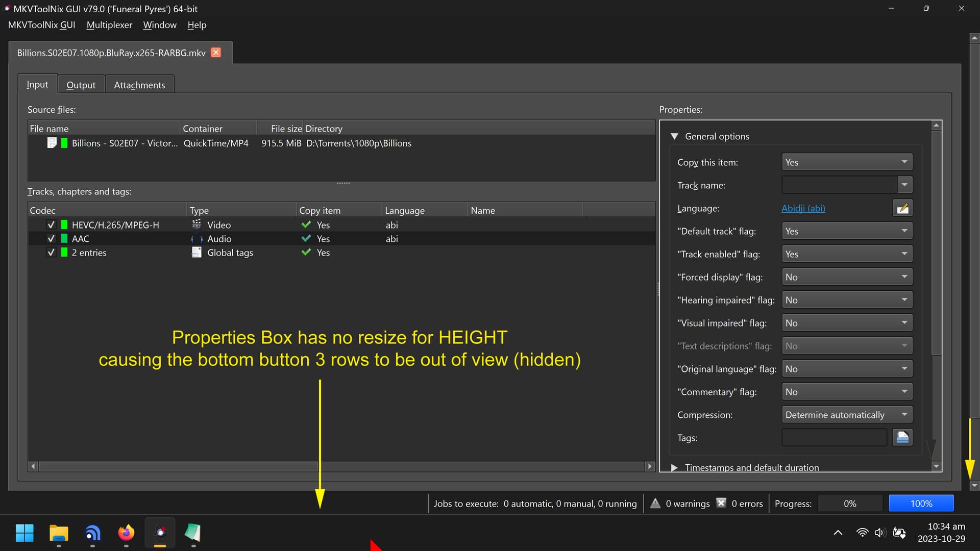Sort tracks by Codec column header
Viewport: 980px width, 551px height.
107,210
